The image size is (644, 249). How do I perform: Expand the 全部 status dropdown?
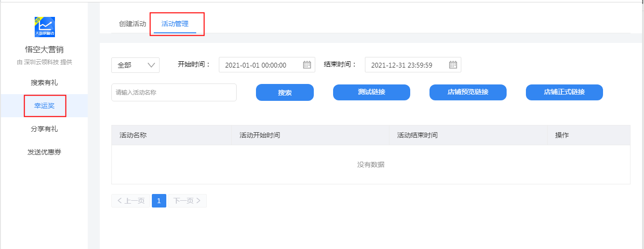click(135, 65)
